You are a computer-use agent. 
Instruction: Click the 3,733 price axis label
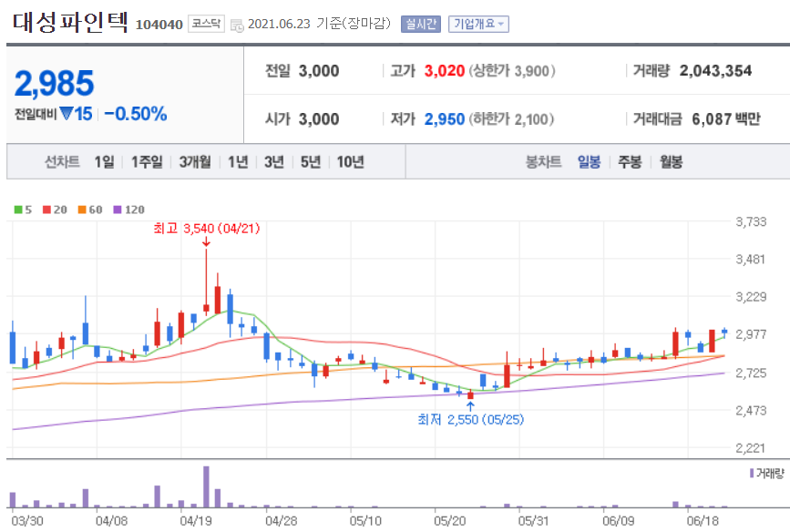point(751,221)
